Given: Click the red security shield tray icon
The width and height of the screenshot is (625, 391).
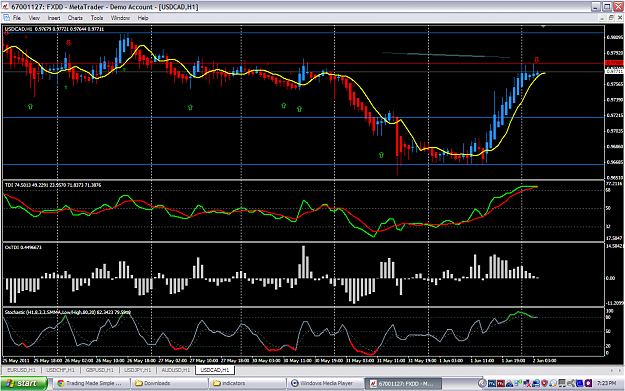Looking at the screenshot, I should click(544, 383).
